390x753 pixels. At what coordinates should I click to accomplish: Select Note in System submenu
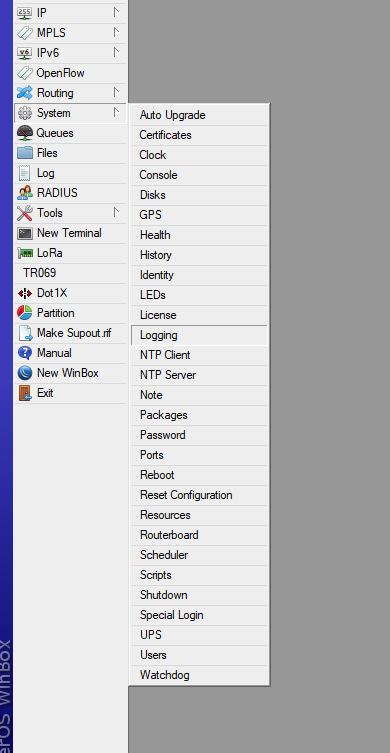click(x=199, y=395)
